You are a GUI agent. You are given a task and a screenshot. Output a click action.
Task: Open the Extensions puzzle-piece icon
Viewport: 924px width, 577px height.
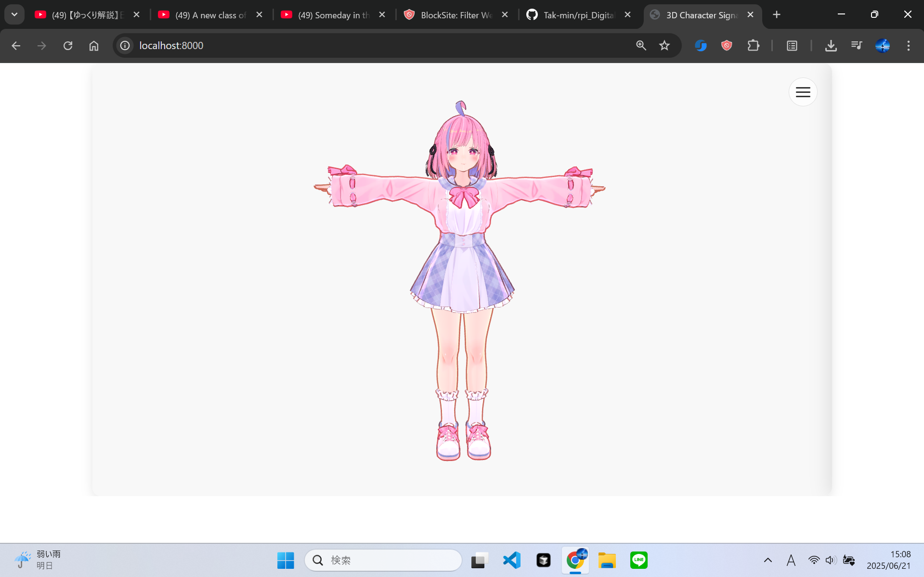753,46
